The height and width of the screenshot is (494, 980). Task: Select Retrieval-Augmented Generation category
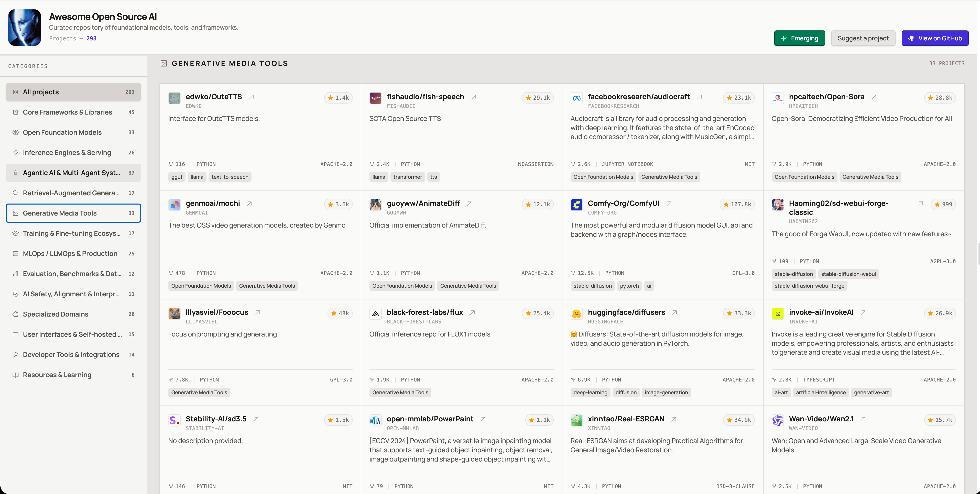click(x=73, y=193)
